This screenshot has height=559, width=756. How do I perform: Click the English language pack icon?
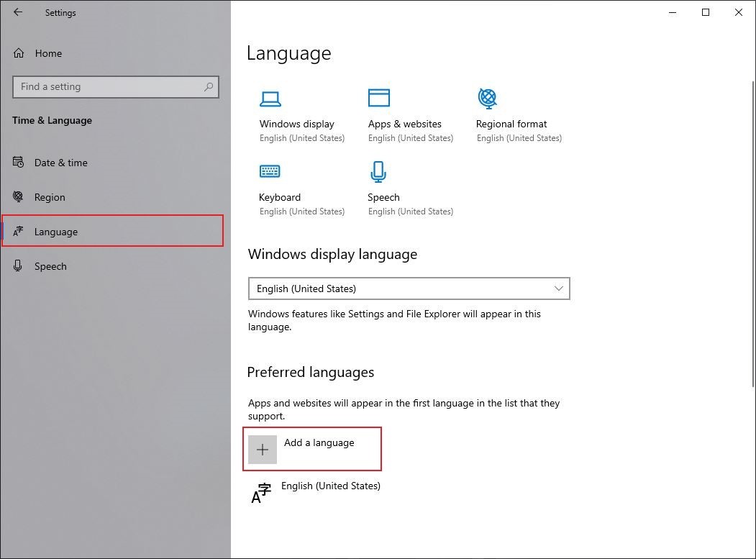(261, 493)
